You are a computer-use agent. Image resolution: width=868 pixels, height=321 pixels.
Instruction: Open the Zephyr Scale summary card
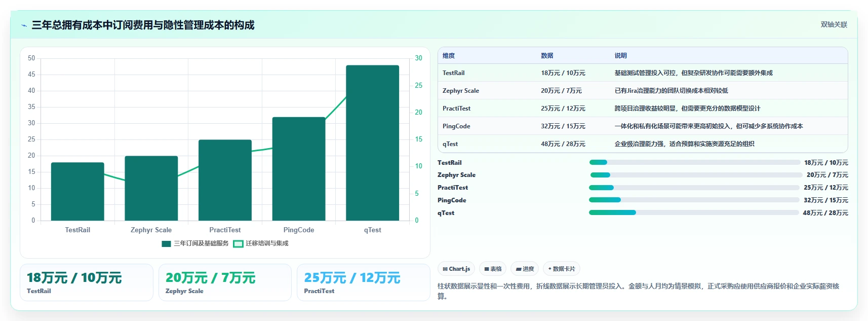point(225,282)
